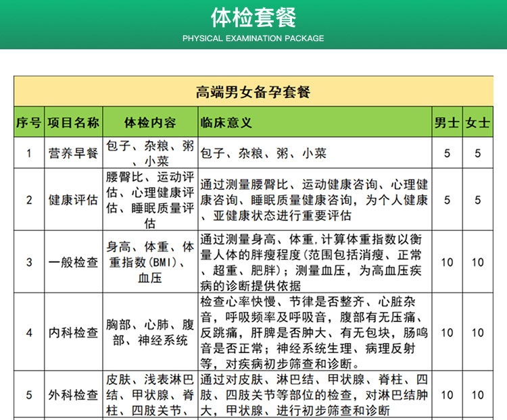This screenshot has height=420, width=507.
Task: Select the 胸部、心肺、腹部、神经系统 content cell
Action: point(150,333)
